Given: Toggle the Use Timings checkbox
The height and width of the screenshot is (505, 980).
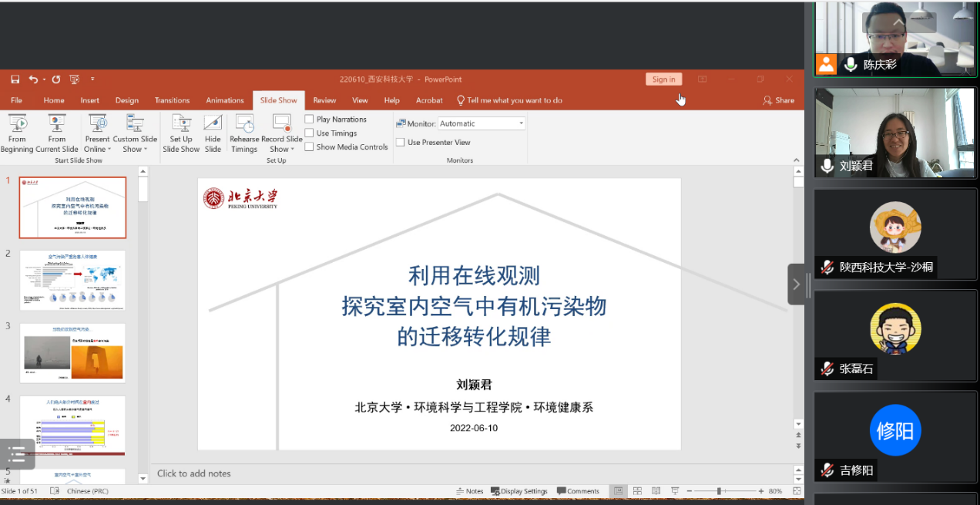Looking at the screenshot, I should (x=309, y=133).
